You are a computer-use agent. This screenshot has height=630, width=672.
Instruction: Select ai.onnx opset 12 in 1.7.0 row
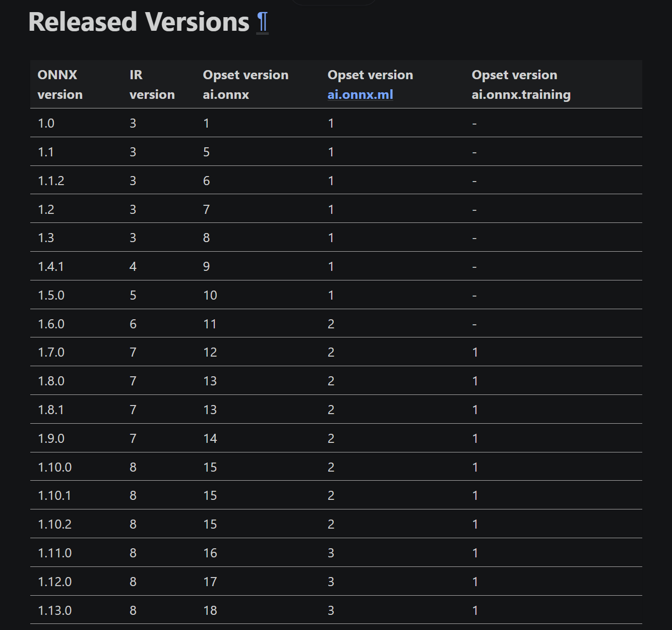(x=210, y=352)
